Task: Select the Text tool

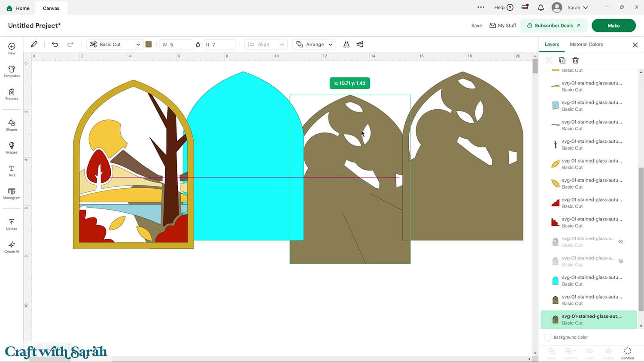Action: coord(11,170)
